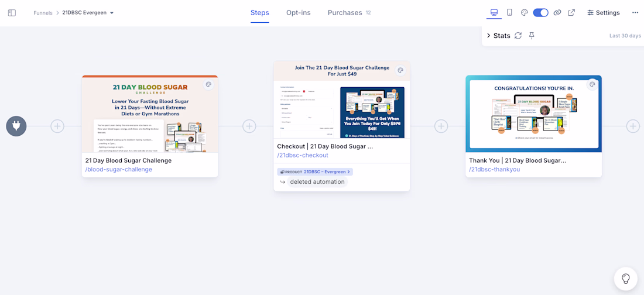
Task: Copy funnel link icon
Action: pyautogui.click(x=557, y=13)
